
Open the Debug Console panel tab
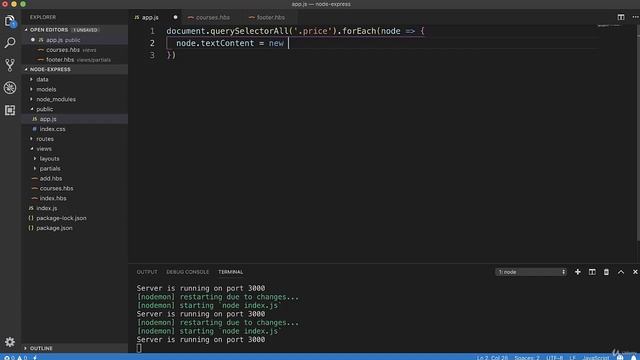pyautogui.click(x=187, y=272)
